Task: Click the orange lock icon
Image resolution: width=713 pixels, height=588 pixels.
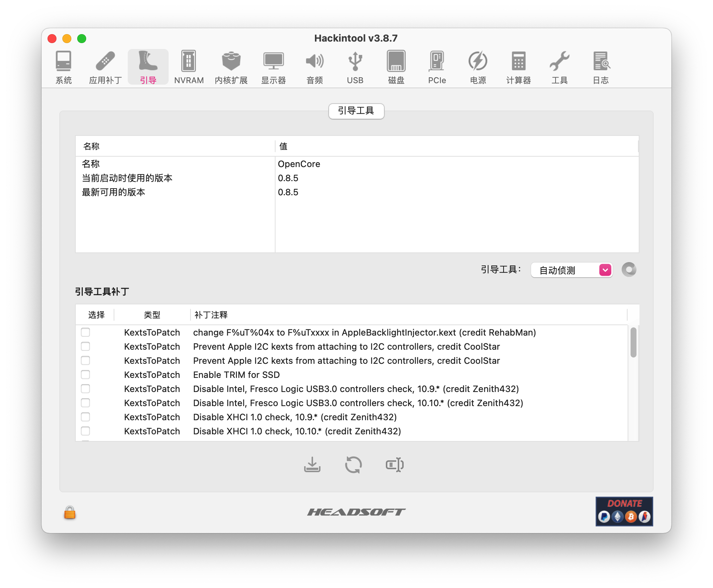Action: pyautogui.click(x=70, y=513)
